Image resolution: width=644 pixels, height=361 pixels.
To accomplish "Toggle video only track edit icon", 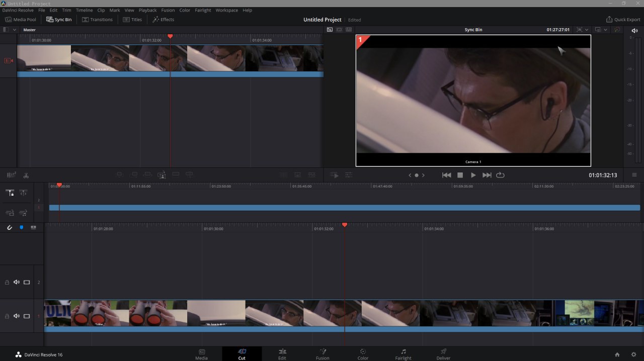I will pyautogui.click(x=10, y=213).
